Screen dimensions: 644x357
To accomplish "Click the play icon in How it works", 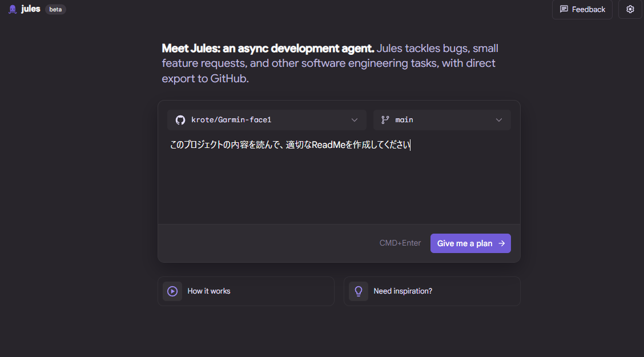I will (x=172, y=291).
